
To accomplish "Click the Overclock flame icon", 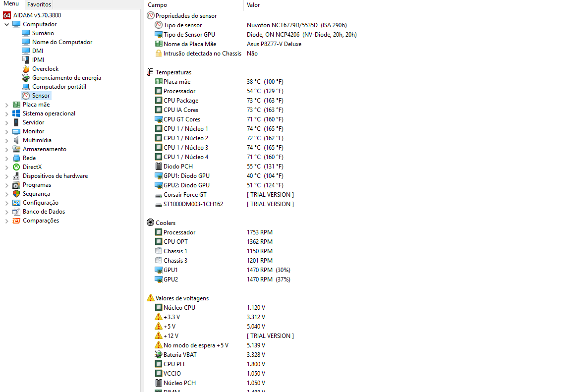I will (x=25, y=69).
